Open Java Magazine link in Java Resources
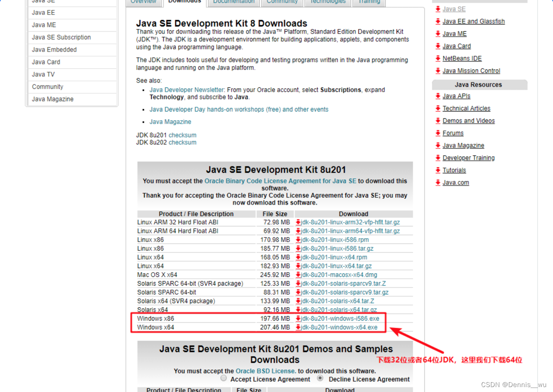 pos(463,145)
